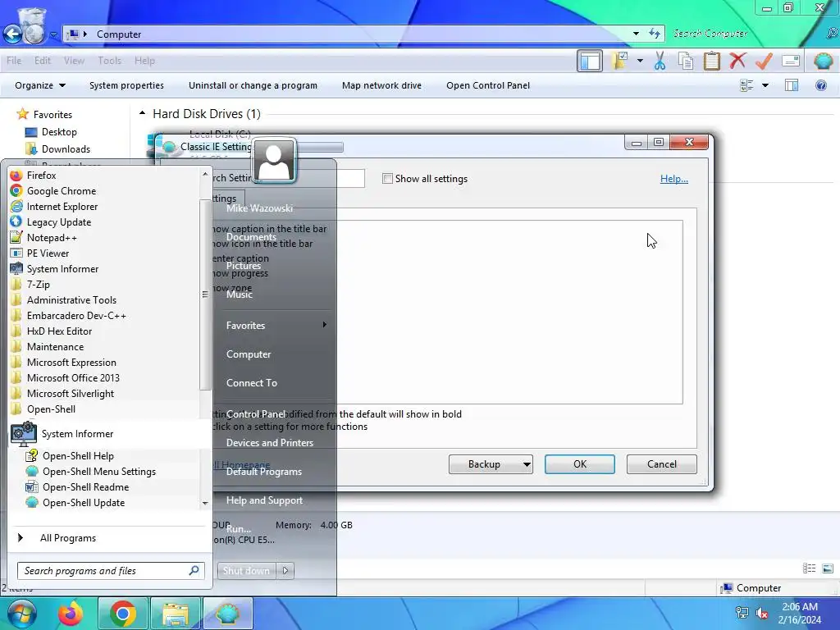Open Computer from start menu
The width and height of the screenshot is (840, 630).
(x=248, y=354)
